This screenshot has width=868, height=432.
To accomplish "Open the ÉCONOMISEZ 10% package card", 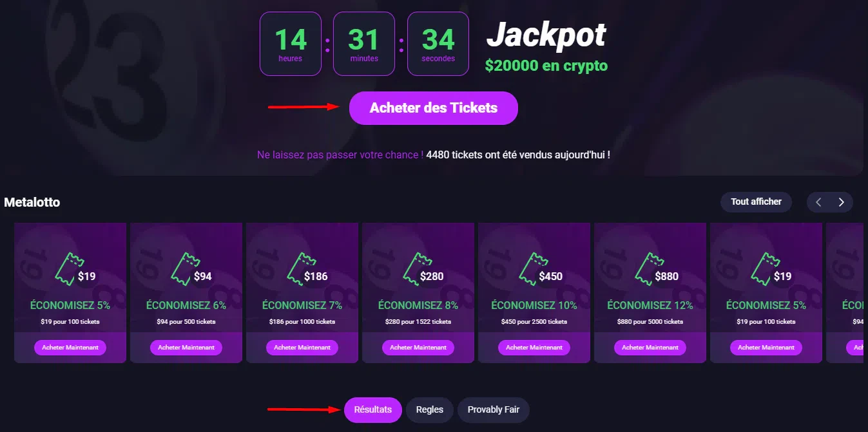I will pos(534,293).
